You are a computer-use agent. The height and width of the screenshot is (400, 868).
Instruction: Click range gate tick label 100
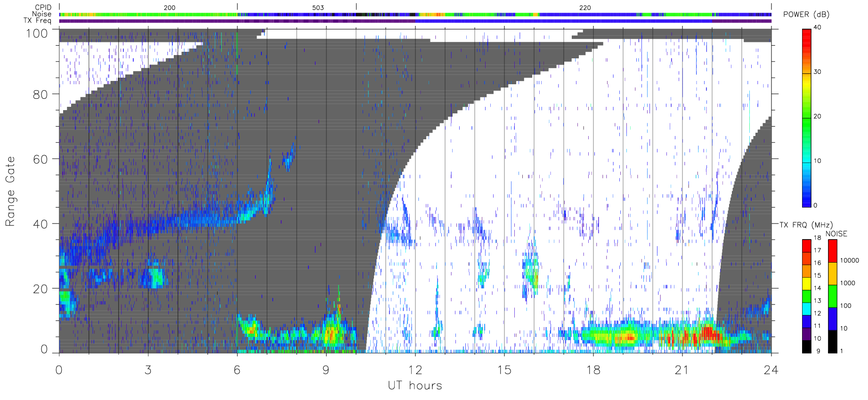37,33
